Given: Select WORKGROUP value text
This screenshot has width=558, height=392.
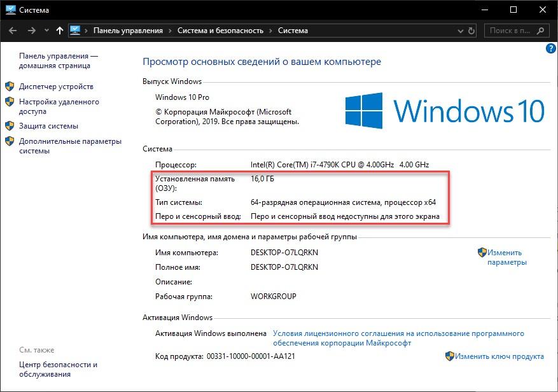Looking at the screenshot, I should click(274, 296).
